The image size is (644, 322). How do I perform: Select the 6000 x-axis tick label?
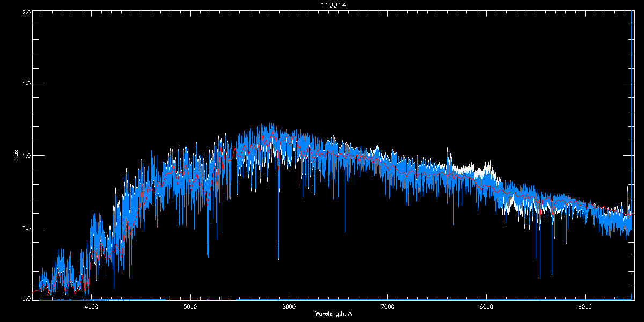[289, 306]
